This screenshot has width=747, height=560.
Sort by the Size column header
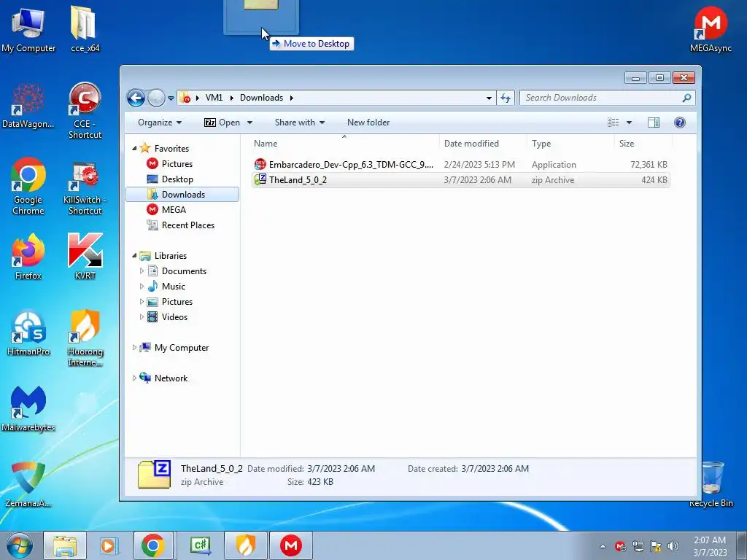click(627, 144)
